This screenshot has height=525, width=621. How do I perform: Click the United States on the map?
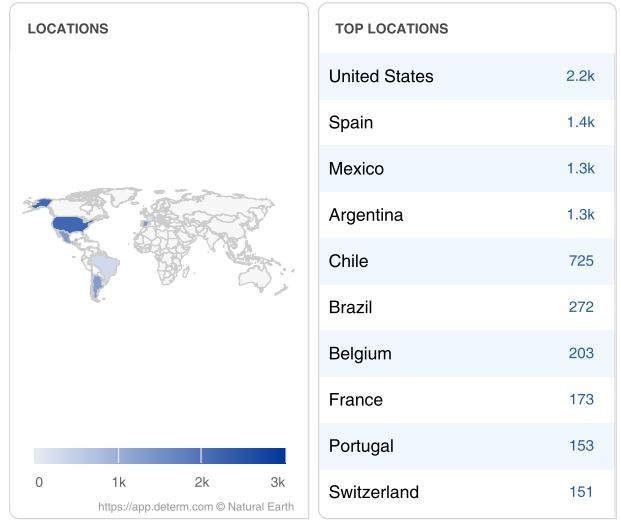[70, 224]
